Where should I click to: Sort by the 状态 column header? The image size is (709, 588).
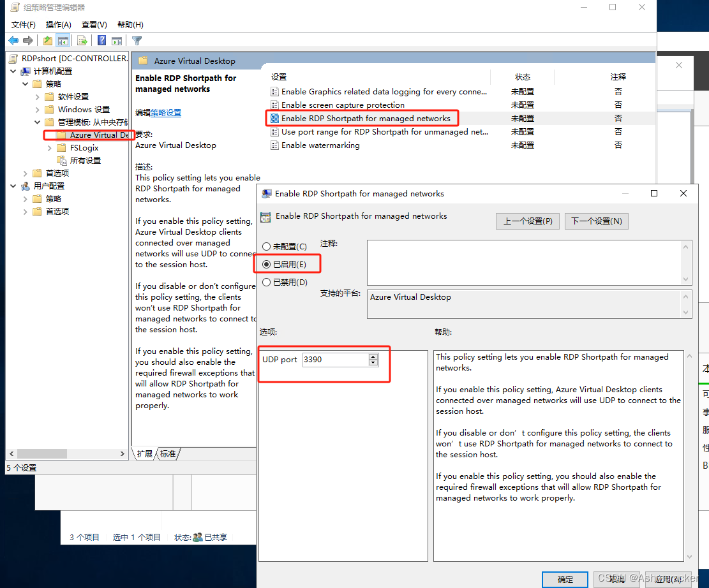tap(522, 77)
